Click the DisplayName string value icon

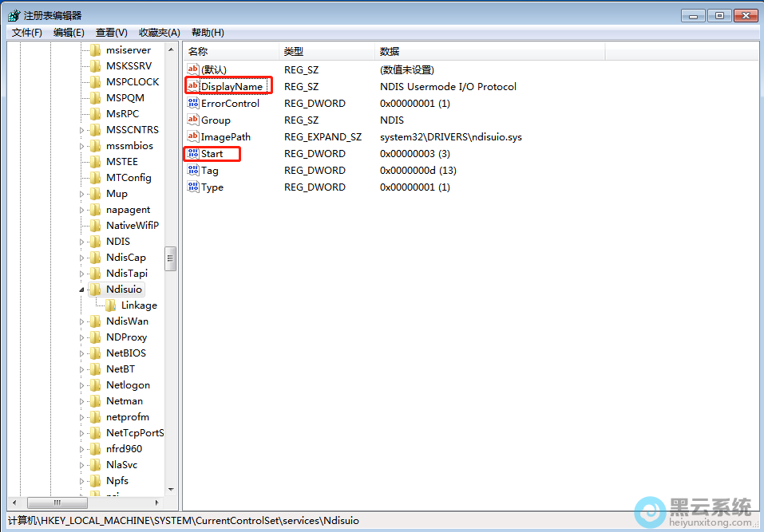tap(192, 86)
